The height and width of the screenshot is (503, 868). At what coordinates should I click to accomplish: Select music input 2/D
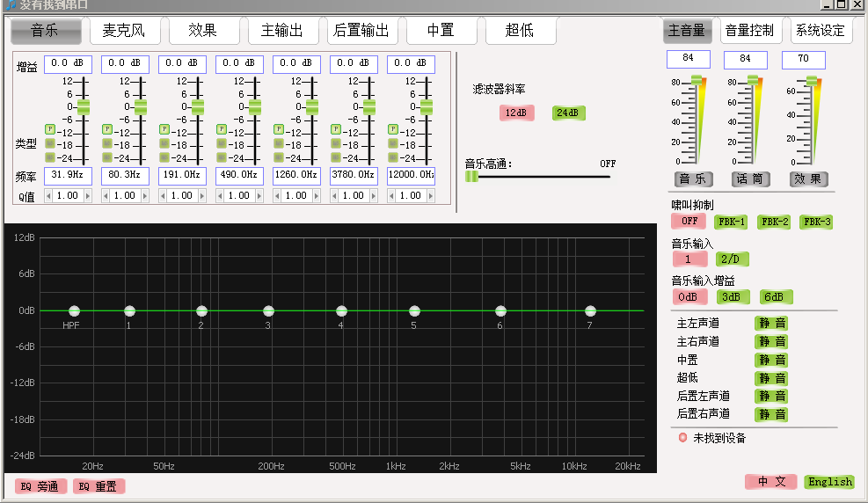click(732, 259)
